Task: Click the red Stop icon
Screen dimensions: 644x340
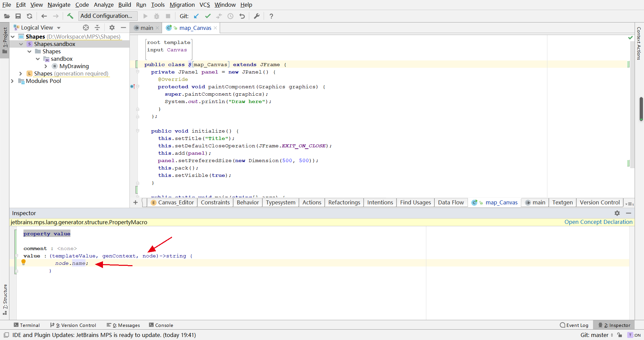Action: pyautogui.click(x=168, y=16)
